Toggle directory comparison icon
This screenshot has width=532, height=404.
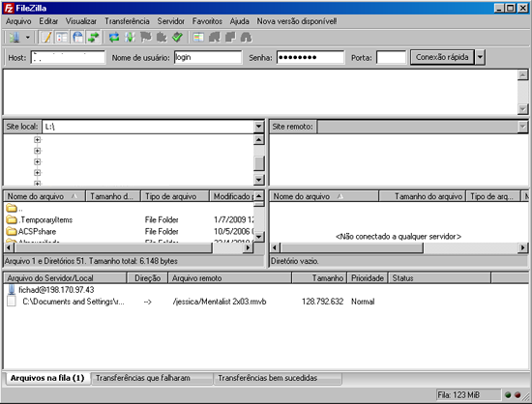click(214, 38)
